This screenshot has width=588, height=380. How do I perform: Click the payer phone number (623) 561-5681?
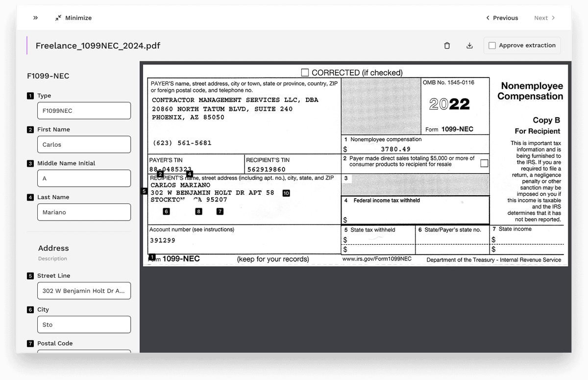tap(182, 143)
